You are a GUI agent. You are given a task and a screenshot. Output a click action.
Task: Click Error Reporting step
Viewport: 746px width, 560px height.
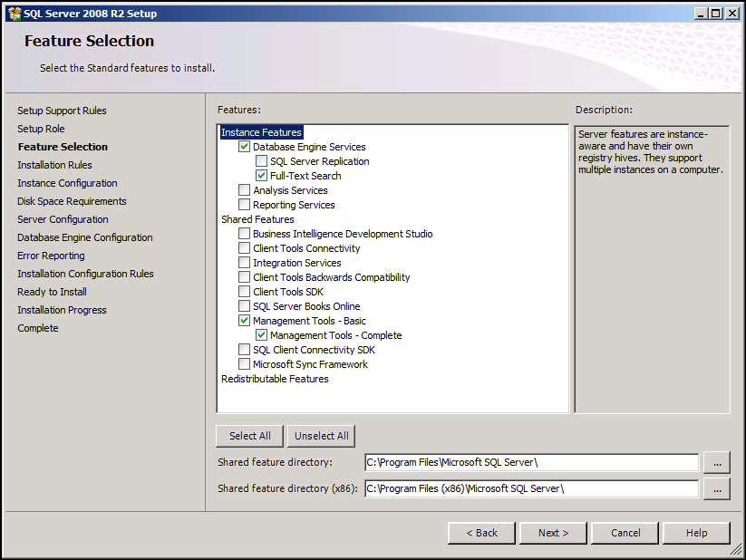[x=51, y=256]
